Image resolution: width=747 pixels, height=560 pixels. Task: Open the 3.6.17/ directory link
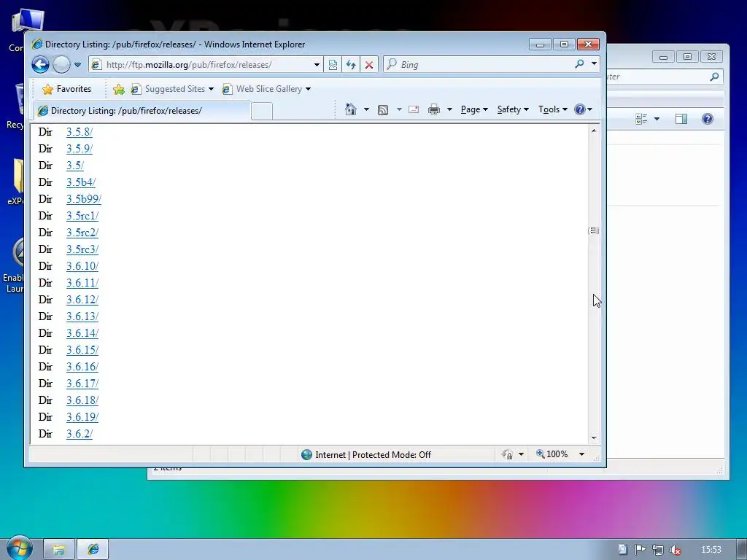[82, 384]
